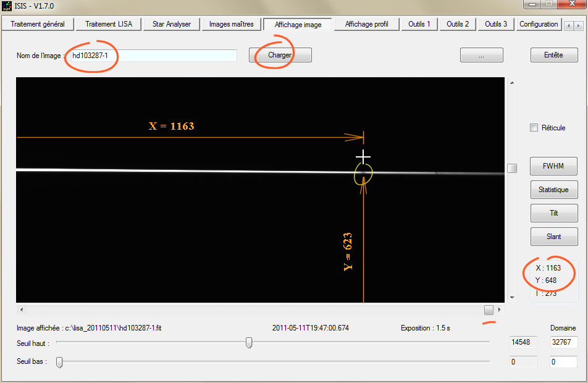588x383 pixels.
Task: Open the Entête header button
Action: tap(554, 55)
